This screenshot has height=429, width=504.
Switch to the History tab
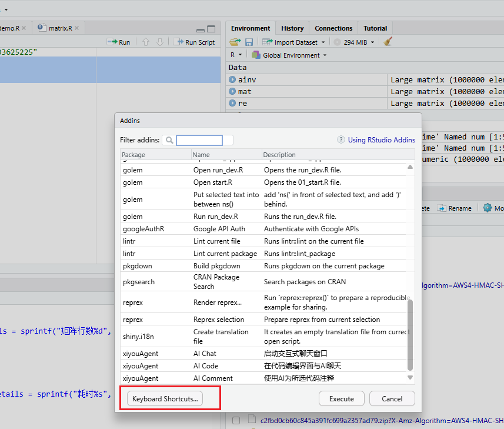click(x=292, y=28)
